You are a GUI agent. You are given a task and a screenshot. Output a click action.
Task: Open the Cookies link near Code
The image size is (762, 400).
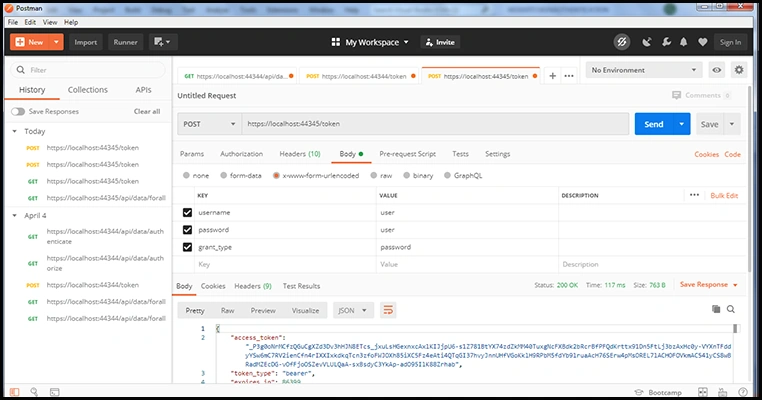point(706,154)
